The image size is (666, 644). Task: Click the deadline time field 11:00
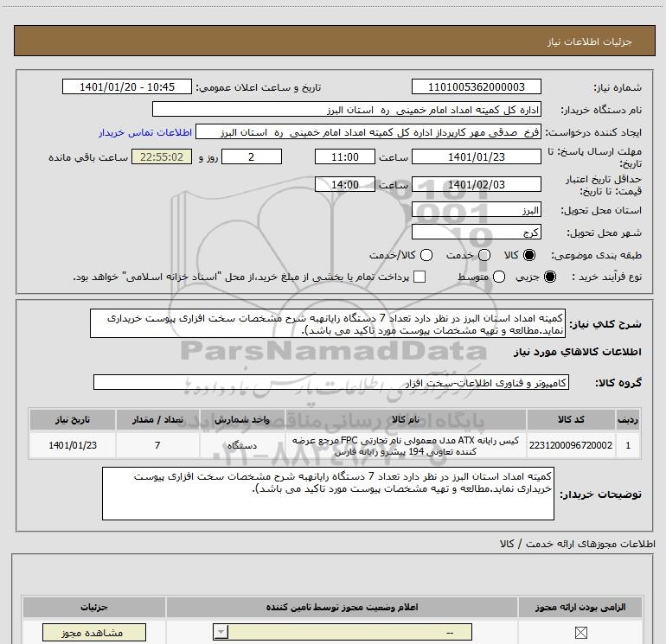(x=345, y=156)
